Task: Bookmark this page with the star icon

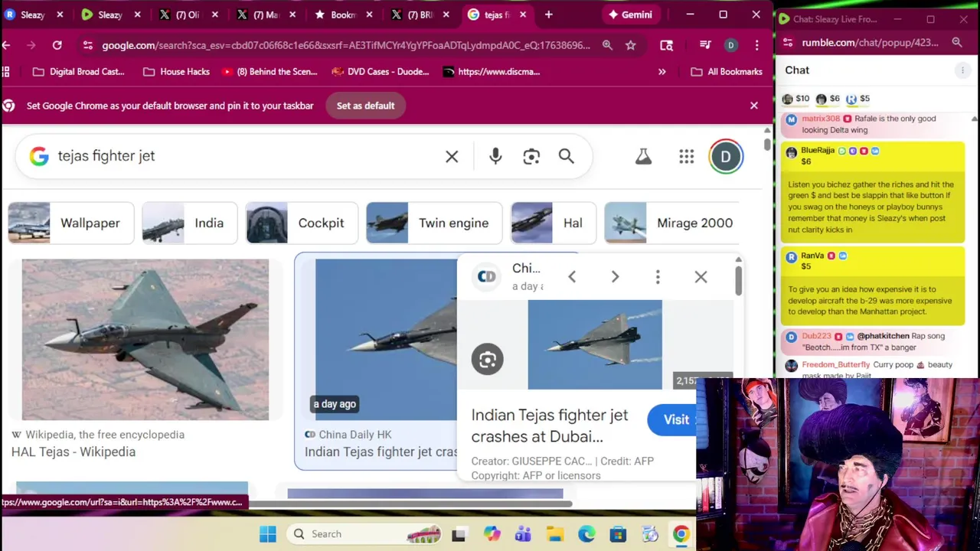Action: [x=630, y=45]
